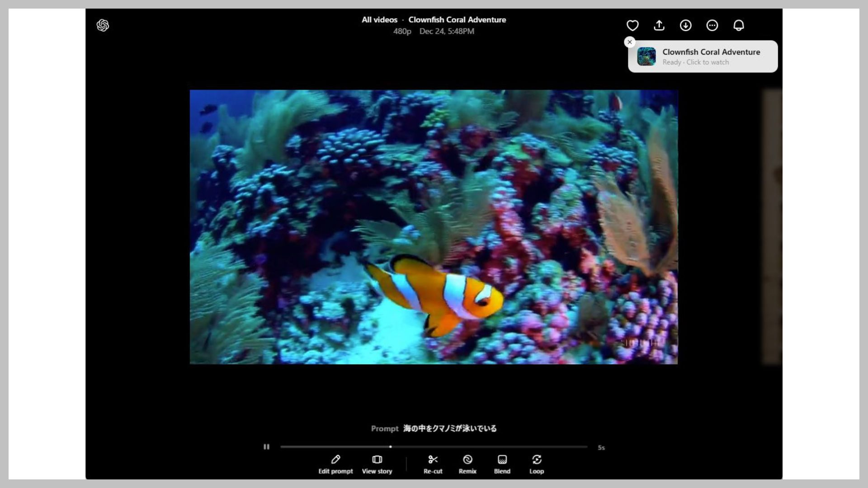Click All videos breadcrumb link

point(379,20)
